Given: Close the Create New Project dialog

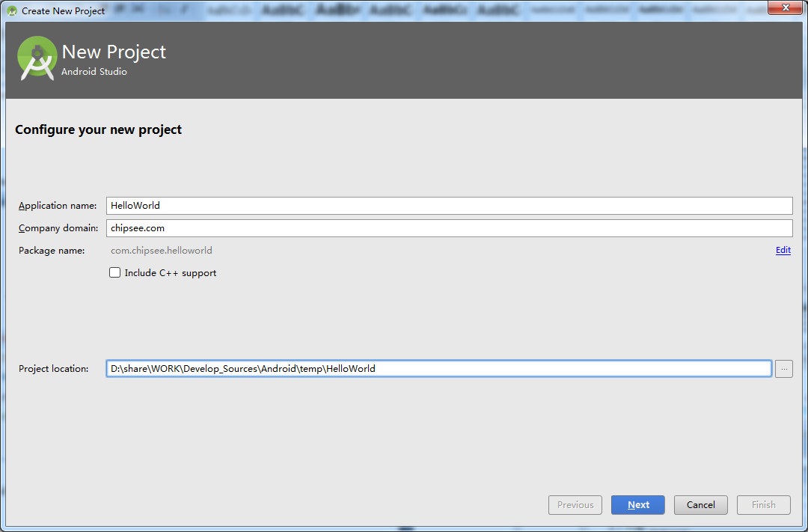Looking at the screenshot, I should click(x=786, y=7).
